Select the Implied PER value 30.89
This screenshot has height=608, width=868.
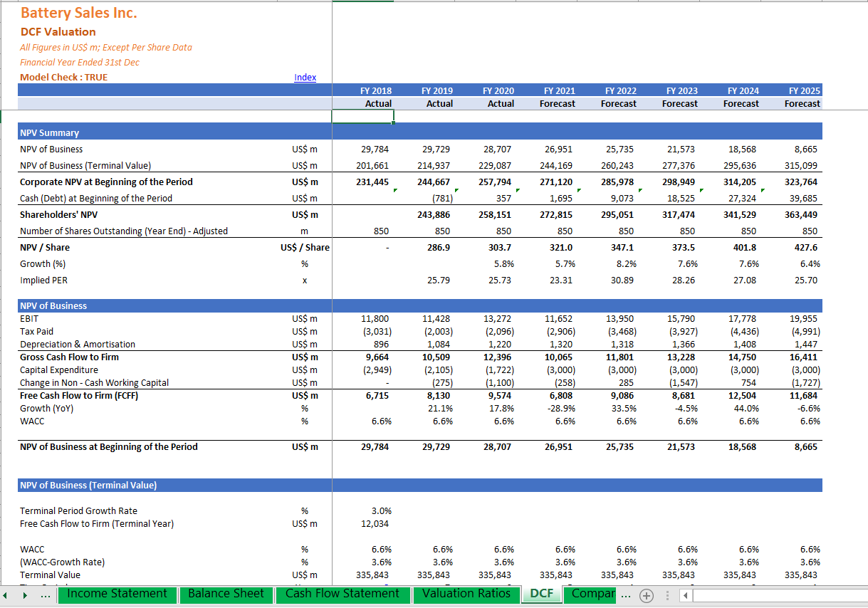[x=621, y=281]
